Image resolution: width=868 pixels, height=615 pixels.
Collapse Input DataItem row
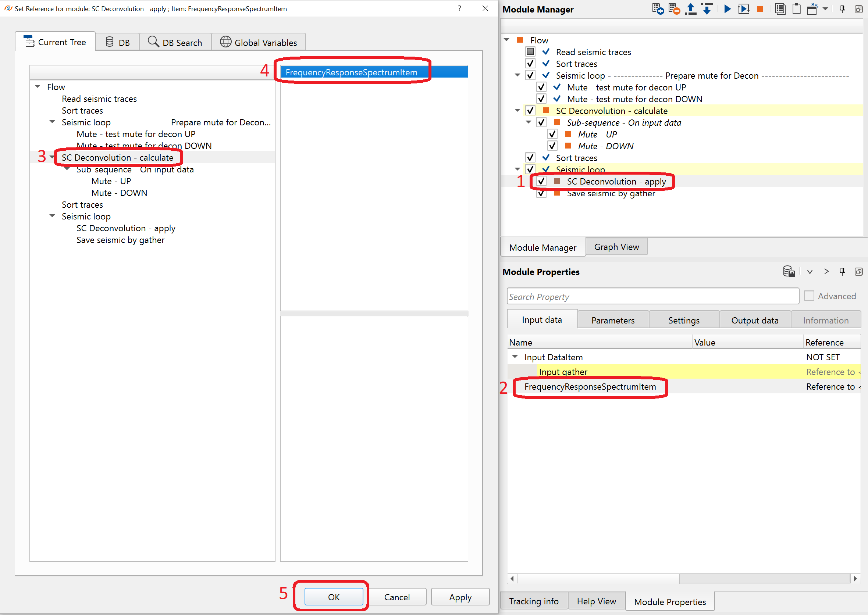tap(515, 357)
